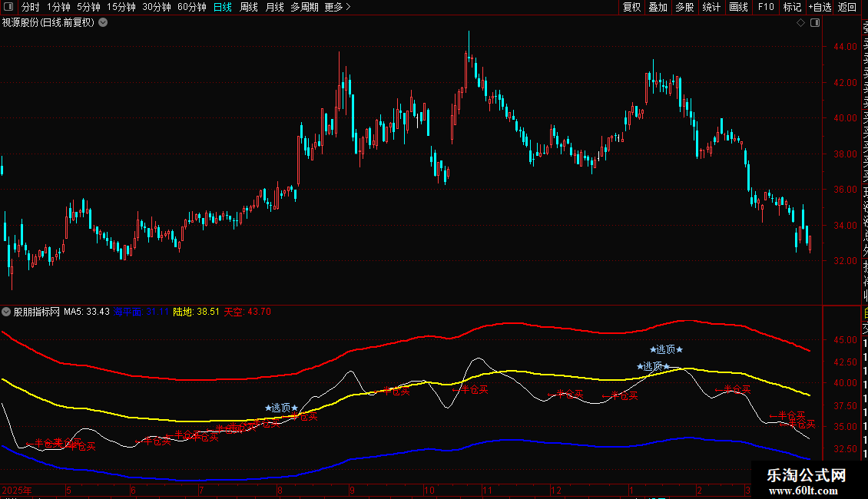Click the 32.50 indicator axis label
Screen dimensions: 868x499
(x=845, y=448)
